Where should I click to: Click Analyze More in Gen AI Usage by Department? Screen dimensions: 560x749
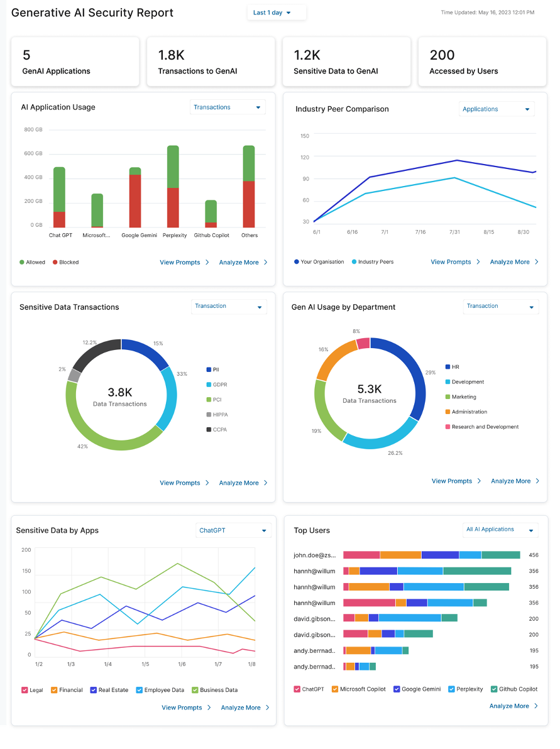click(515, 481)
